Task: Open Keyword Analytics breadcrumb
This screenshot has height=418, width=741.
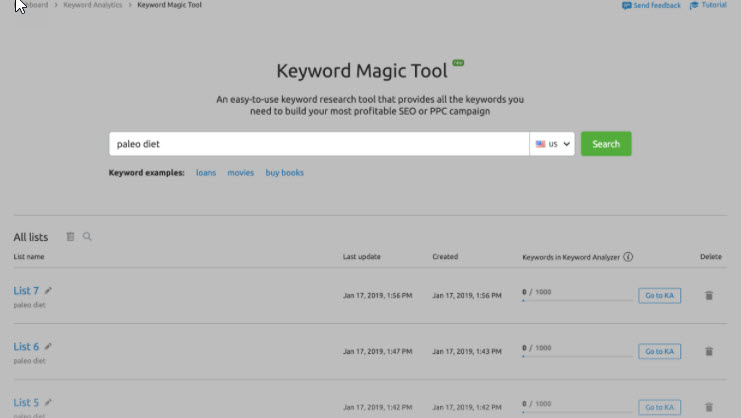Action: (x=93, y=5)
